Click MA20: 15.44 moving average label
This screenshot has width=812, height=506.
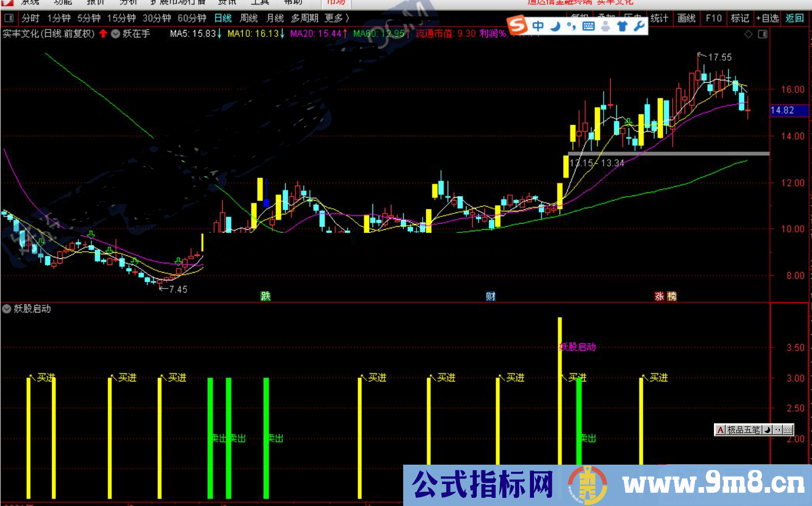coord(319,34)
